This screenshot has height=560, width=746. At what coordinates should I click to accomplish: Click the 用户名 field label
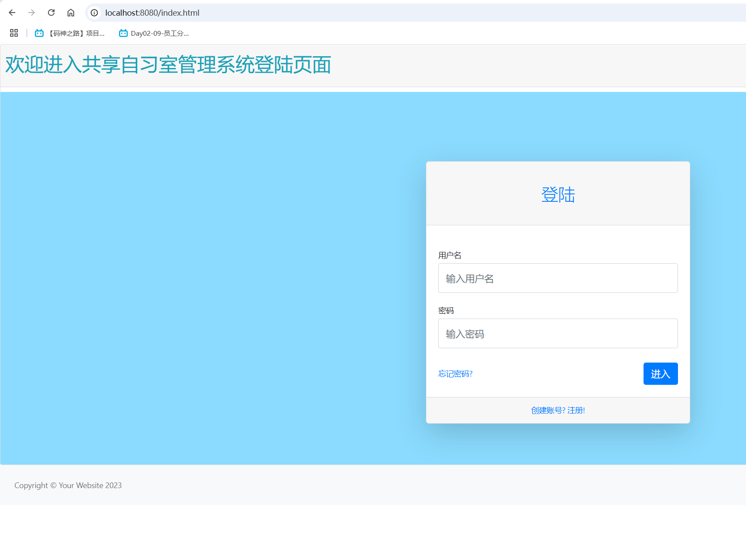click(450, 255)
